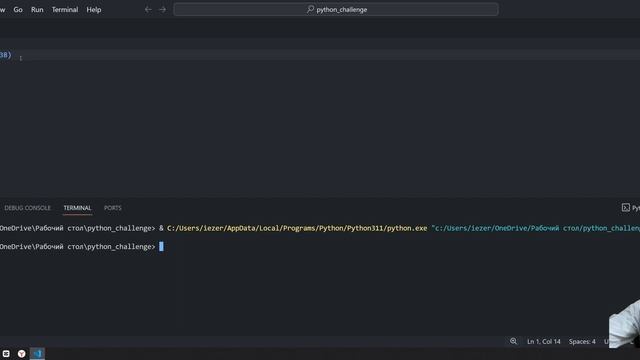This screenshot has width=640, height=360.
Task: Click the Spaces: 4 indentation setting
Action: coord(582,341)
